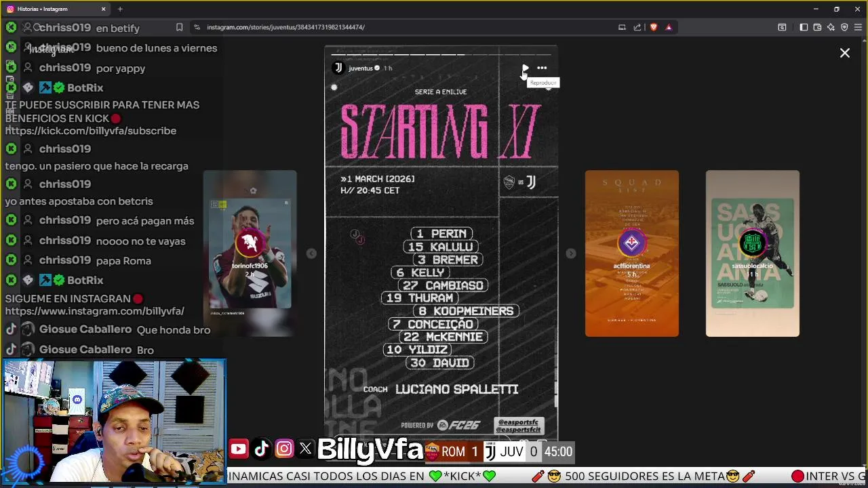Click chat message 'pero acá pagan más'
868x488 pixels.
(145, 221)
